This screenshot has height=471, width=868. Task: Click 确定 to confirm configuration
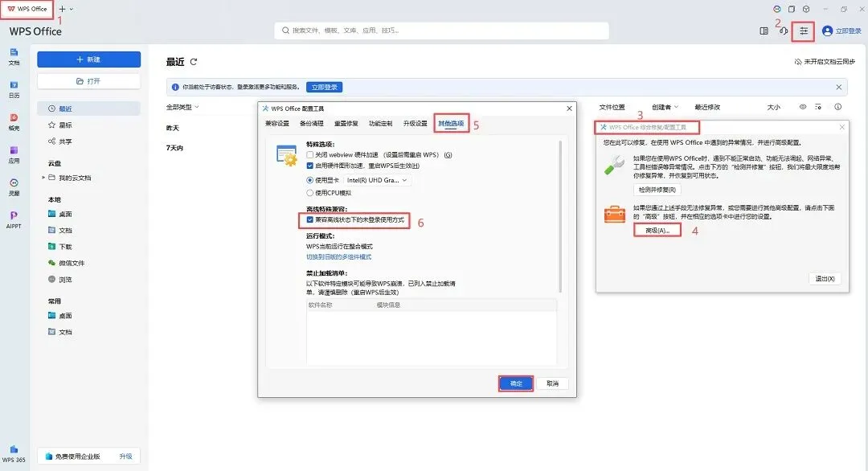pos(516,383)
